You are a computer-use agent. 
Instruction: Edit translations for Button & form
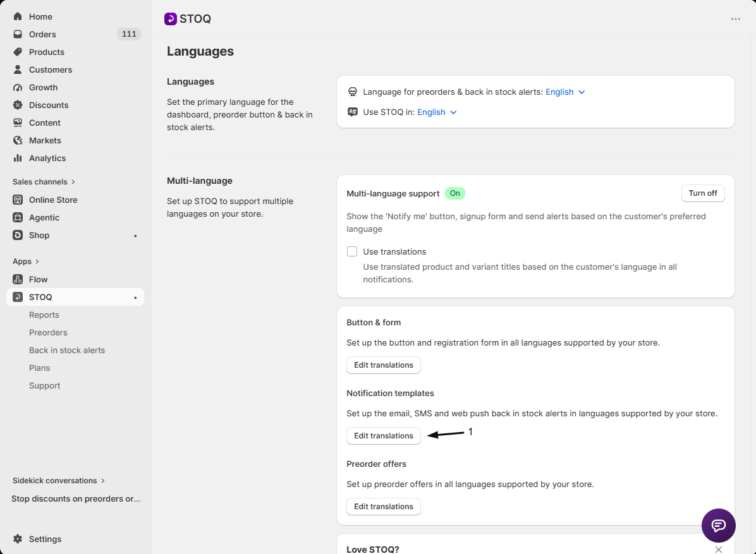(383, 364)
